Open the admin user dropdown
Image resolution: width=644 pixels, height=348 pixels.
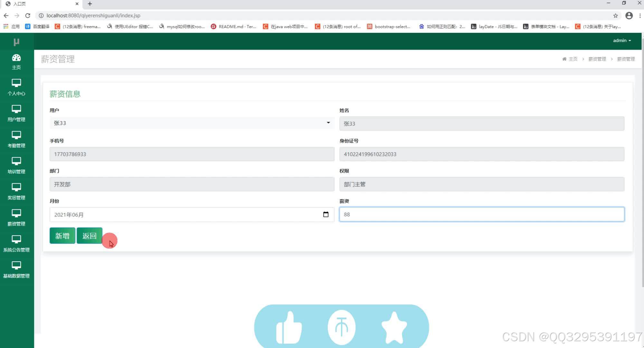click(622, 41)
